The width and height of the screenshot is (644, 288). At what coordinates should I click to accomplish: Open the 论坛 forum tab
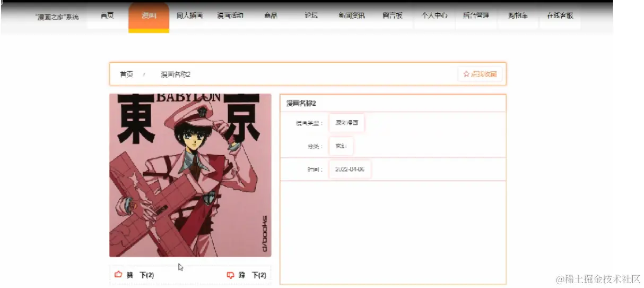pyautogui.click(x=311, y=15)
